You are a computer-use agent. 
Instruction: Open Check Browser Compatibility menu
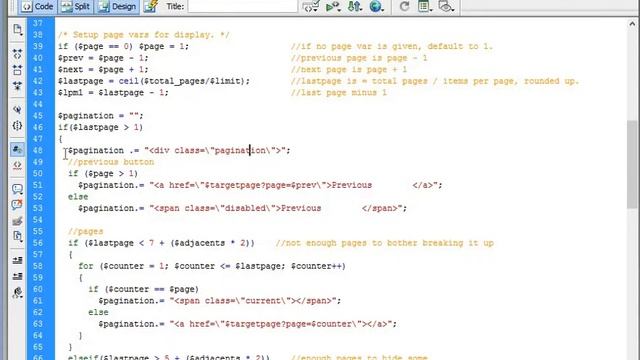[310, 7]
